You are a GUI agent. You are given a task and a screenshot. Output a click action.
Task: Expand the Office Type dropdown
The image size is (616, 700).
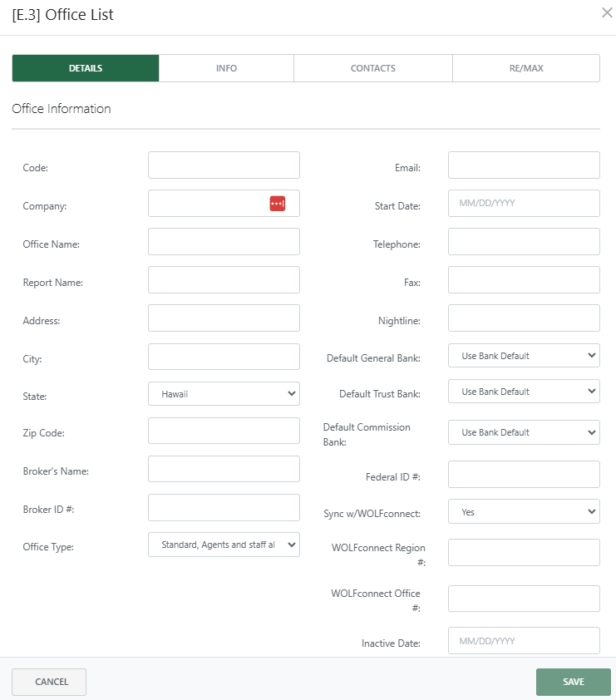click(x=223, y=545)
